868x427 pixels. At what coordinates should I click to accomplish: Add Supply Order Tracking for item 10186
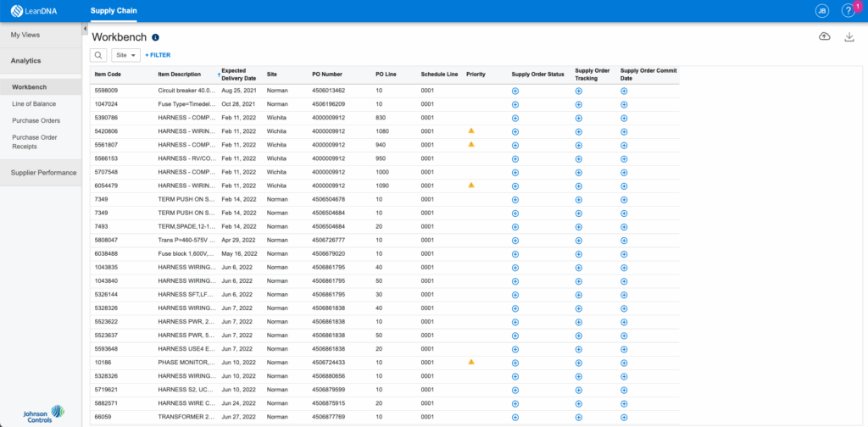click(578, 363)
